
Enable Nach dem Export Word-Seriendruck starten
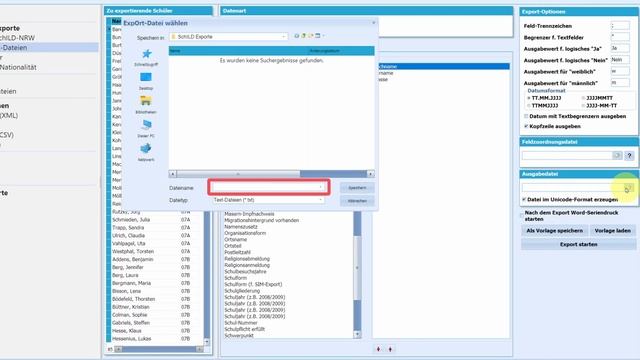(x=522, y=216)
